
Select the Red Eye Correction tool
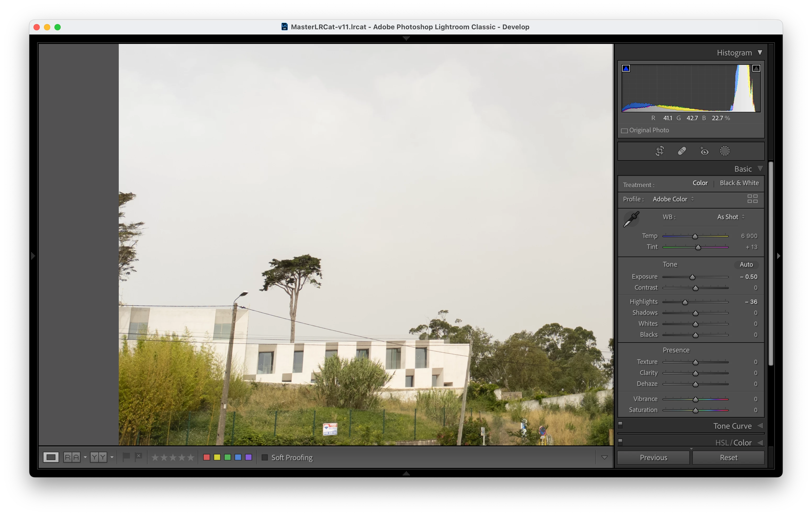(x=704, y=151)
